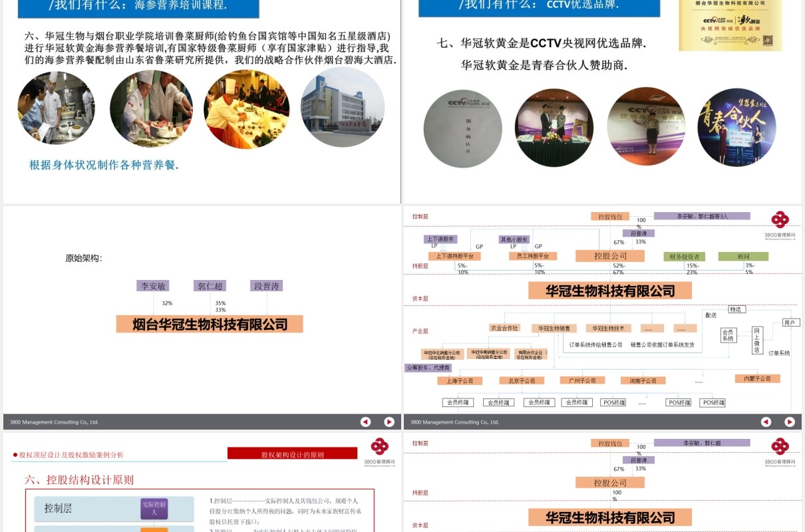The width and height of the screenshot is (805, 532).
Task: Select the 物流 box
Action: point(736,309)
